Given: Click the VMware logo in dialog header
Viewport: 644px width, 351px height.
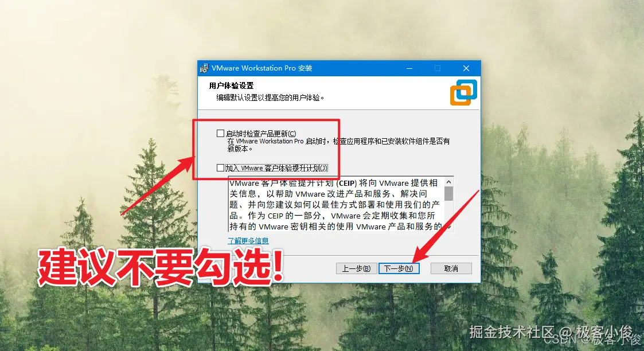Looking at the screenshot, I should tap(463, 92).
